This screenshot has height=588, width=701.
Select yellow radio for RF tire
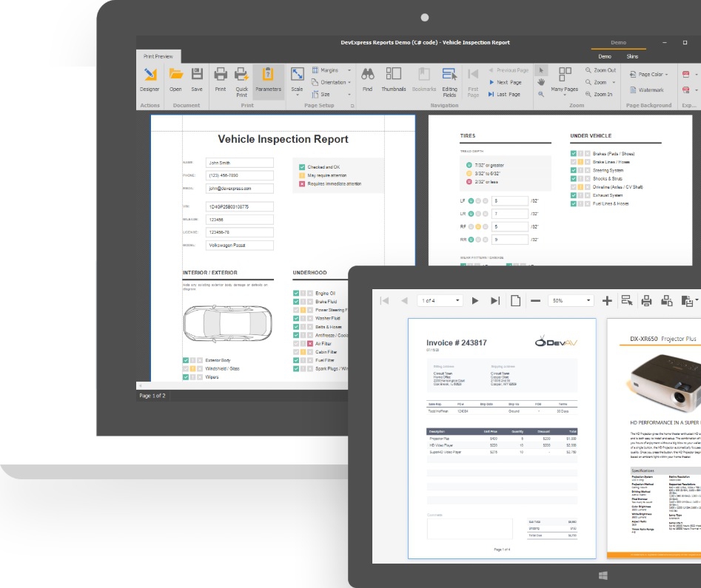tap(478, 226)
